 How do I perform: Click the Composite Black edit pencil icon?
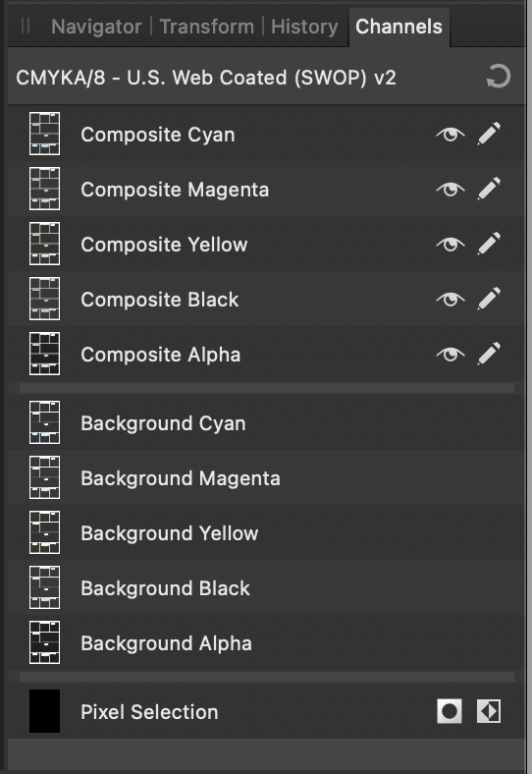pos(489,299)
